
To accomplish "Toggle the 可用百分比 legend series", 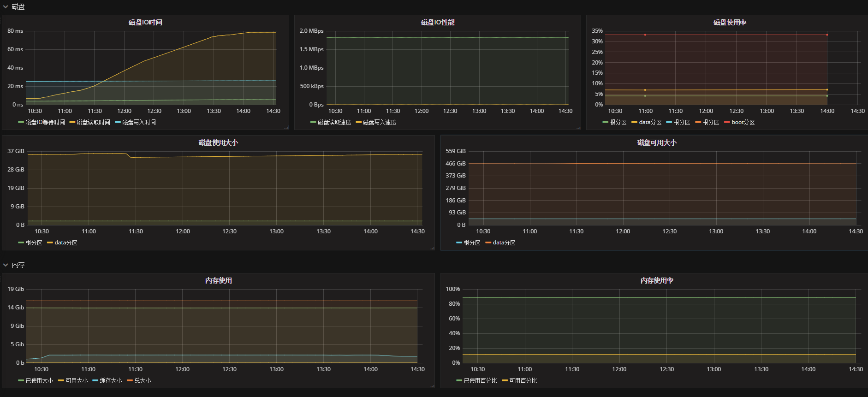I will 523,380.
